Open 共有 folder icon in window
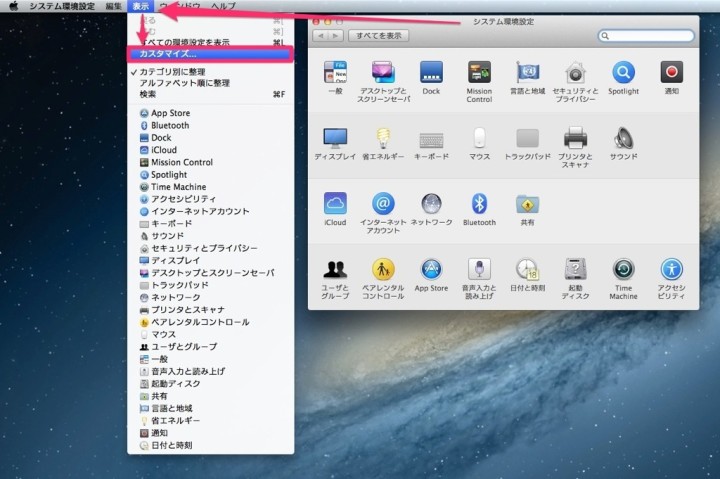 click(x=527, y=203)
